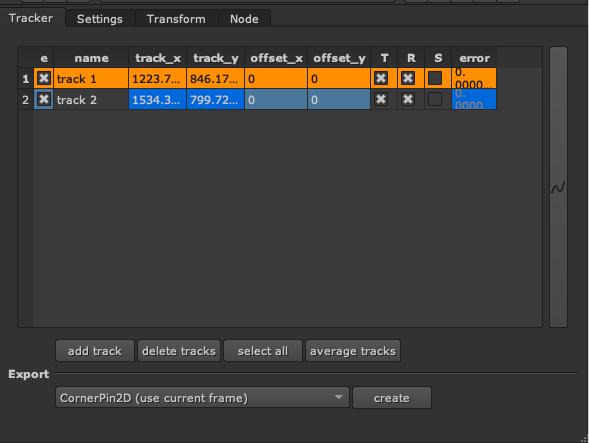Switch to the Settings tab
The width and height of the screenshot is (589, 443).
[x=100, y=19]
